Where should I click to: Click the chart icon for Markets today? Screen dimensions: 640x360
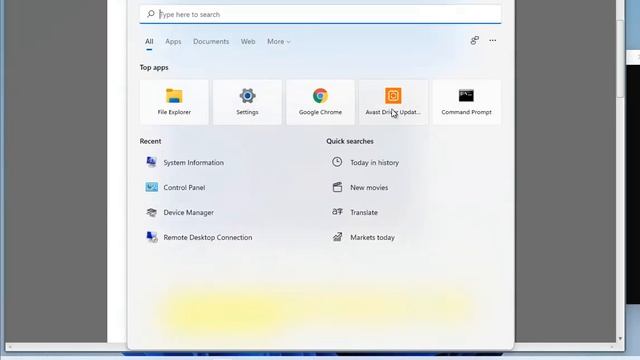pyautogui.click(x=337, y=237)
